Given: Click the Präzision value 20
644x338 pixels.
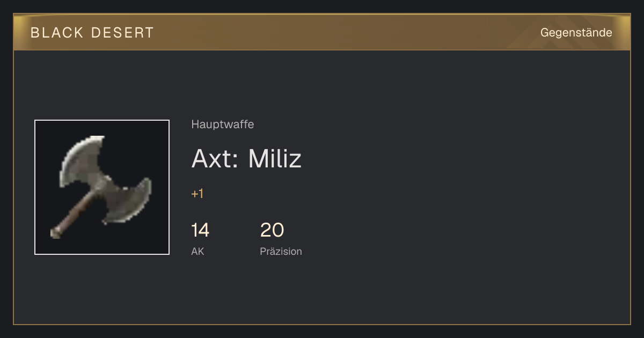Looking at the screenshot, I should [x=272, y=230].
